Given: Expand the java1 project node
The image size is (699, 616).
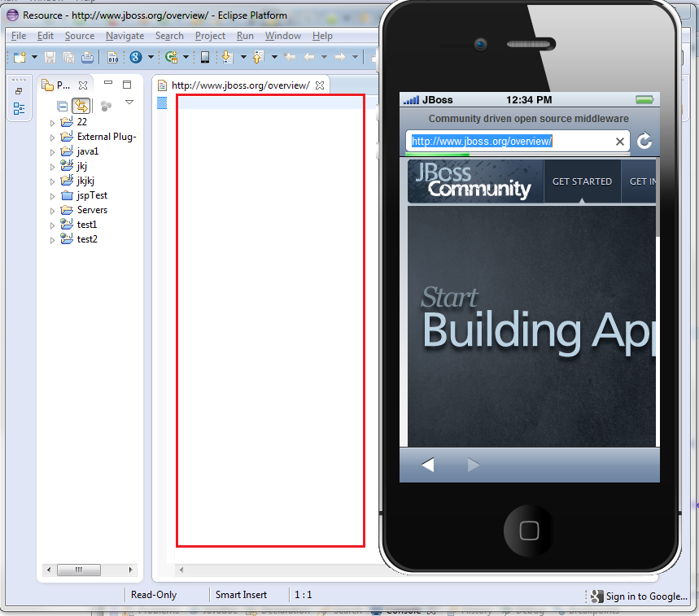Looking at the screenshot, I should (52, 152).
